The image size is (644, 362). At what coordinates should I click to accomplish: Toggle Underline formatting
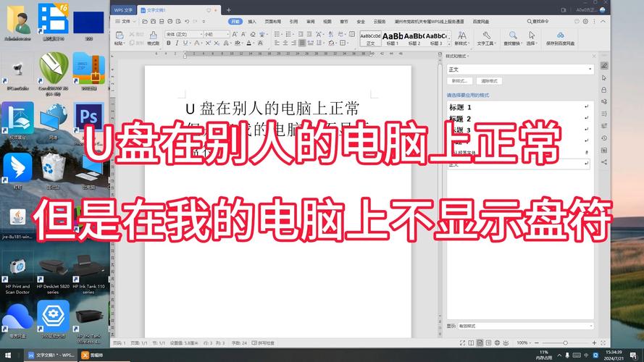185,43
